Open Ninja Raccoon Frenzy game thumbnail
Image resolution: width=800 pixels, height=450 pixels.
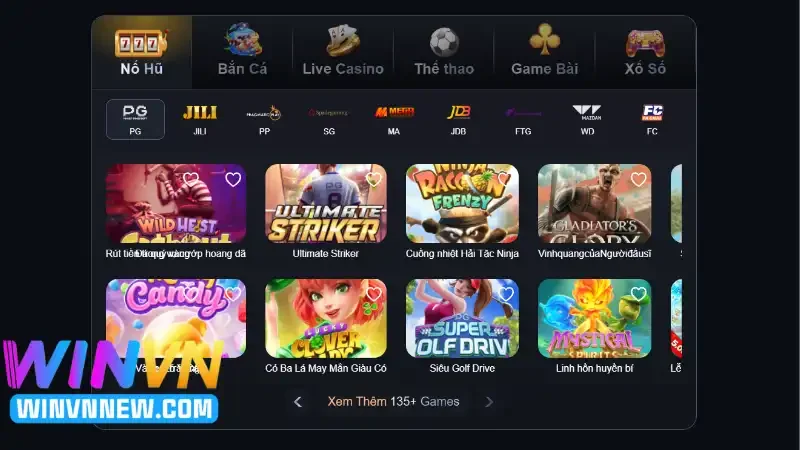tap(462, 203)
